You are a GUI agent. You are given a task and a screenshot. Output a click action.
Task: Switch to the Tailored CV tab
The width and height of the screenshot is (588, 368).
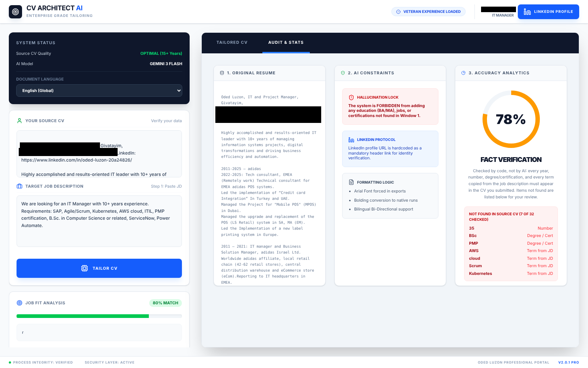(x=232, y=43)
